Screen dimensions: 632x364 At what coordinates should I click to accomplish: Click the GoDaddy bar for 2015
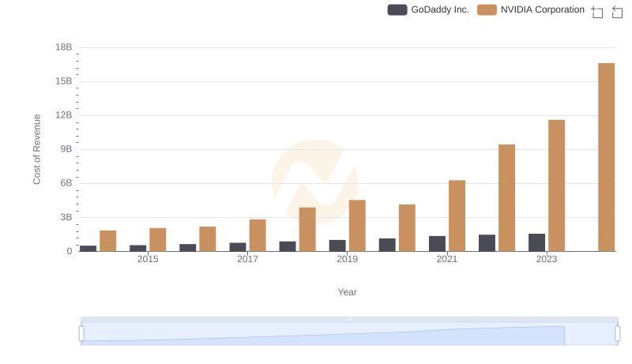[x=137, y=248]
